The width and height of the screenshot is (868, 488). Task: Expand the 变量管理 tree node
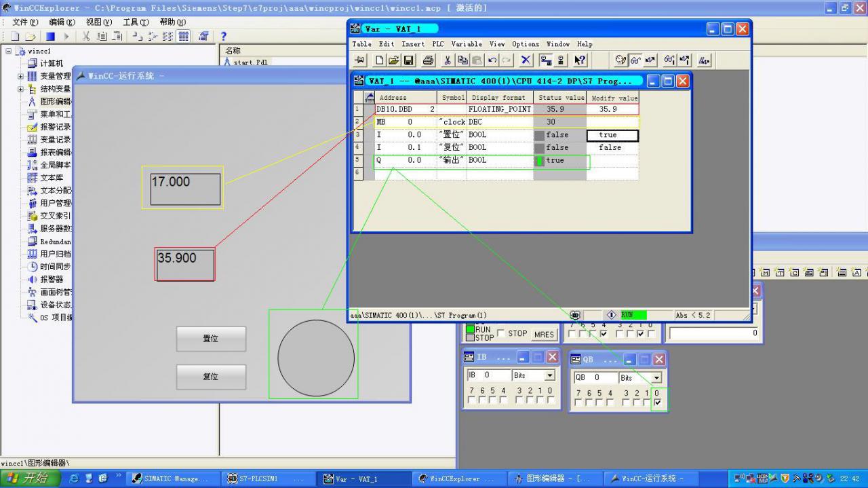click(x=20, y=76)
